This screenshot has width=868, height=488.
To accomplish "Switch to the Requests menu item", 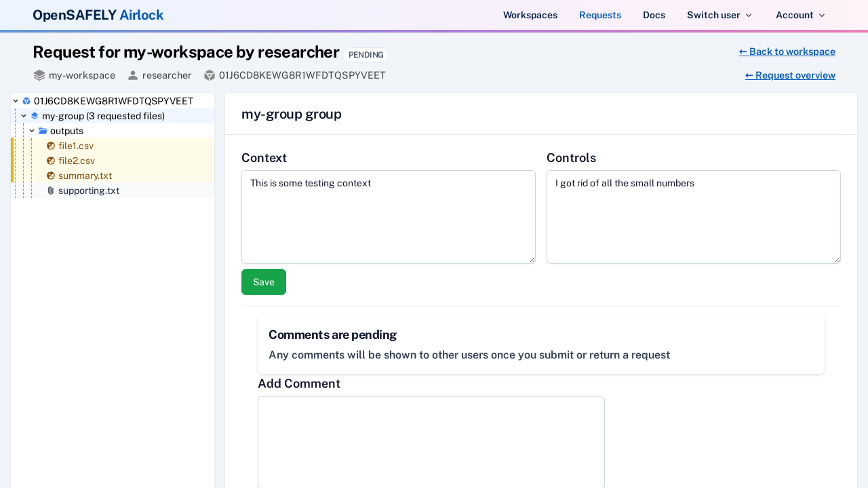I will (x=599, y=14).
